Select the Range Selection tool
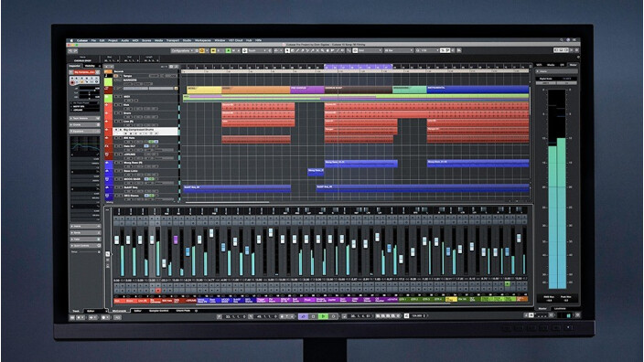Image resolution: width=644 pixels, height=362 pixels. [x=292, y=50]
